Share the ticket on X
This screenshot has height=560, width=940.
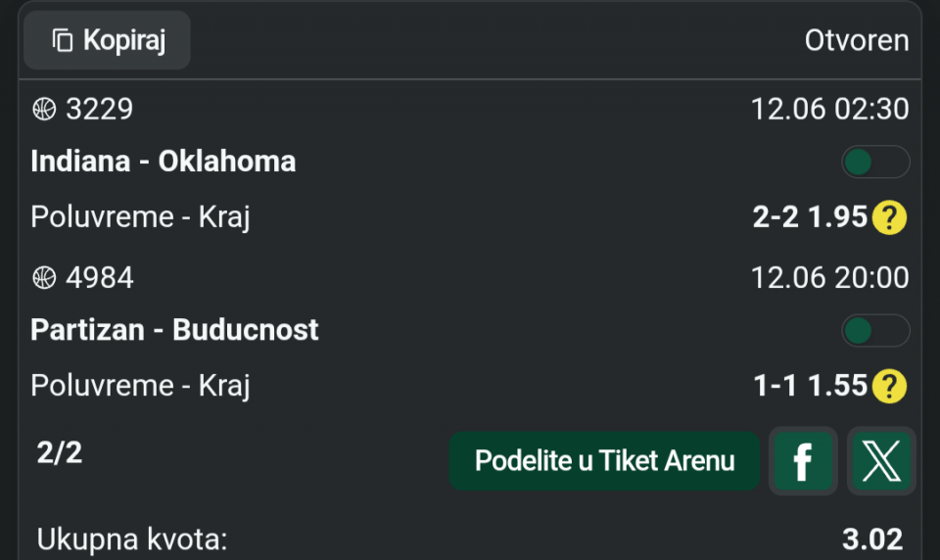[x=881, y=461]
